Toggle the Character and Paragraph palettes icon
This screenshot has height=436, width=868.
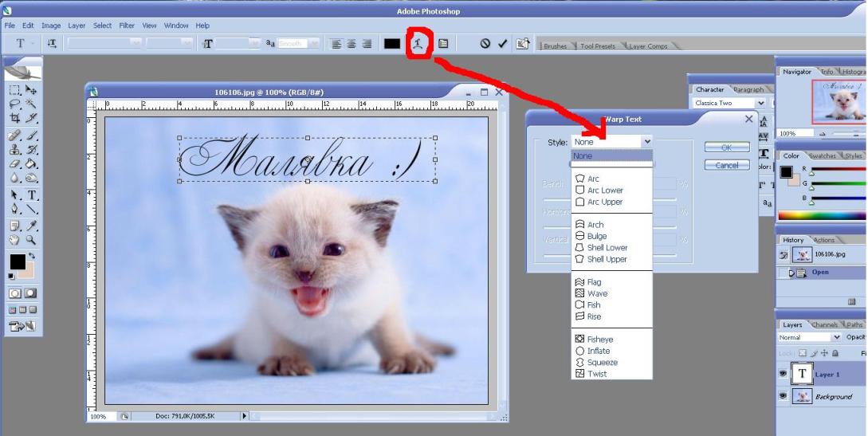(443, 44)
